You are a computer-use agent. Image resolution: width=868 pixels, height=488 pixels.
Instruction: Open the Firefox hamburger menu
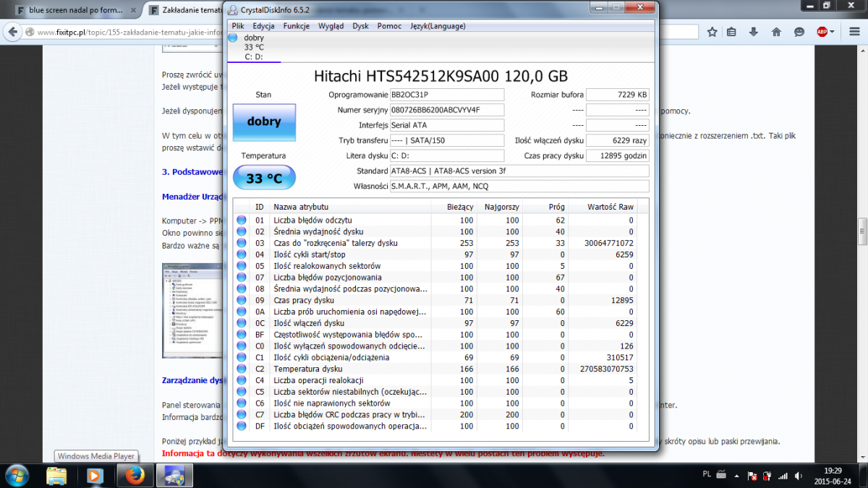(854, 32)
